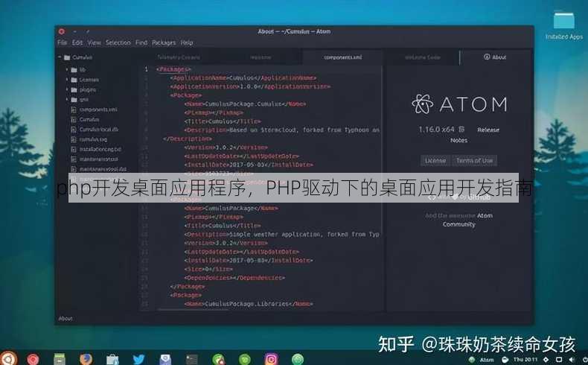Expand the Licenses folder arrow
Image resolution: width=588 pixels, height=365 pixels.
[x=67, y=80]
